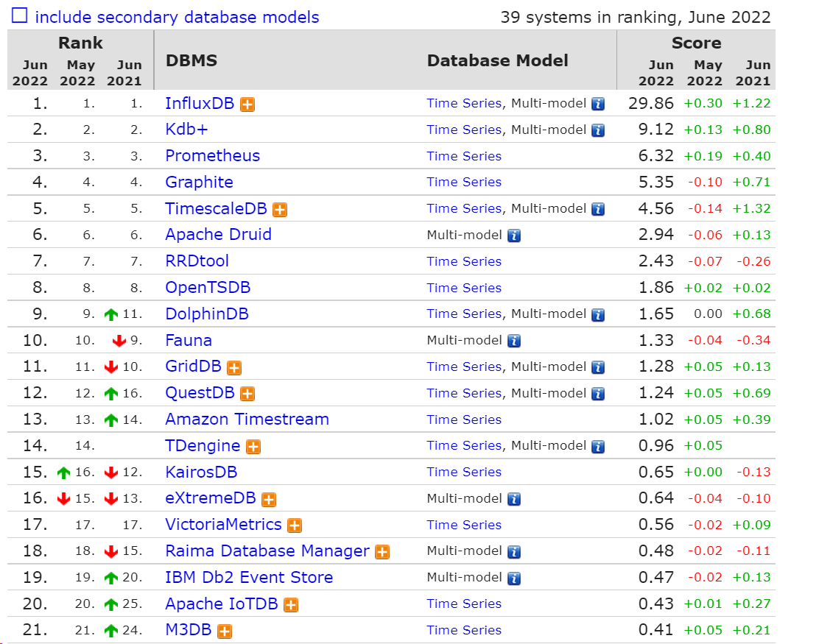
Task: Open the VictoriaMetrics link
Action: click(x=224, y=525)
